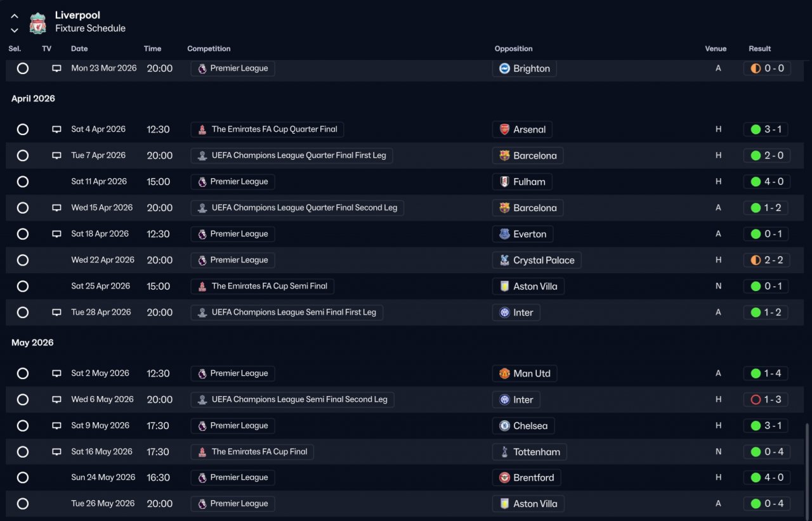Viewport: 812px width, 521px height.
Task: Select the Everton fixture radio circle
Action: pyautogui.click(x=23, y=234)
